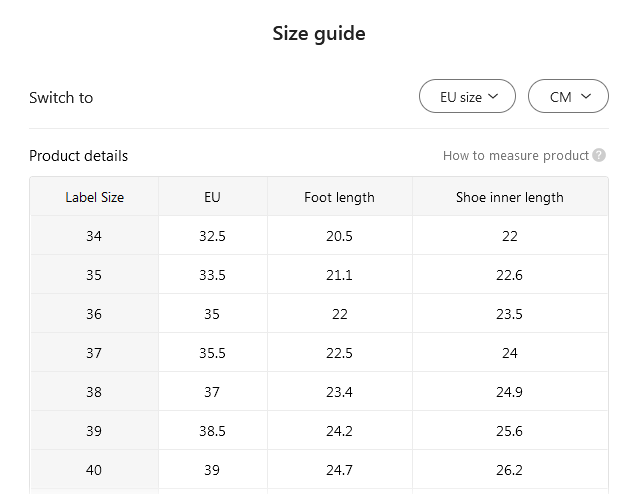
Task: Click the Foot length column header
Action: tap(339, 197)
